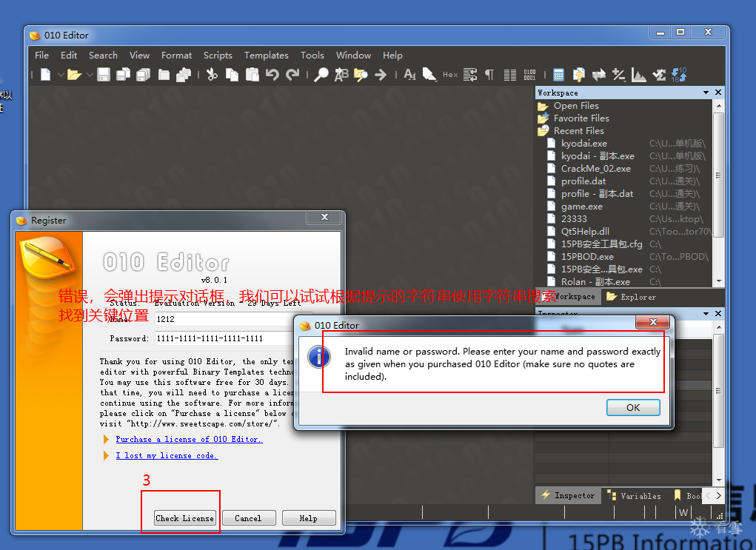Open the Workspace panel dropdown arrow
The width and height of the screenshot is (756, 550).
tap(706, 93)
